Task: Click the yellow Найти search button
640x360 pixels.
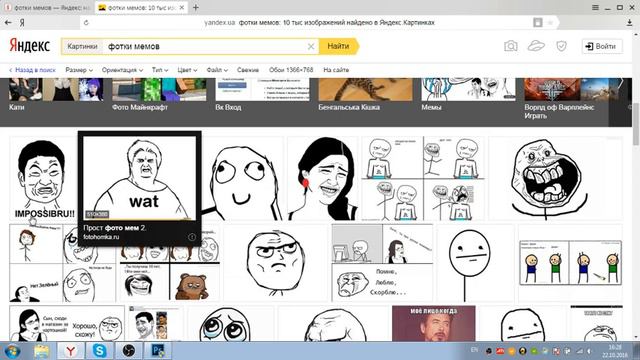Action: click(x=338, y=46)
